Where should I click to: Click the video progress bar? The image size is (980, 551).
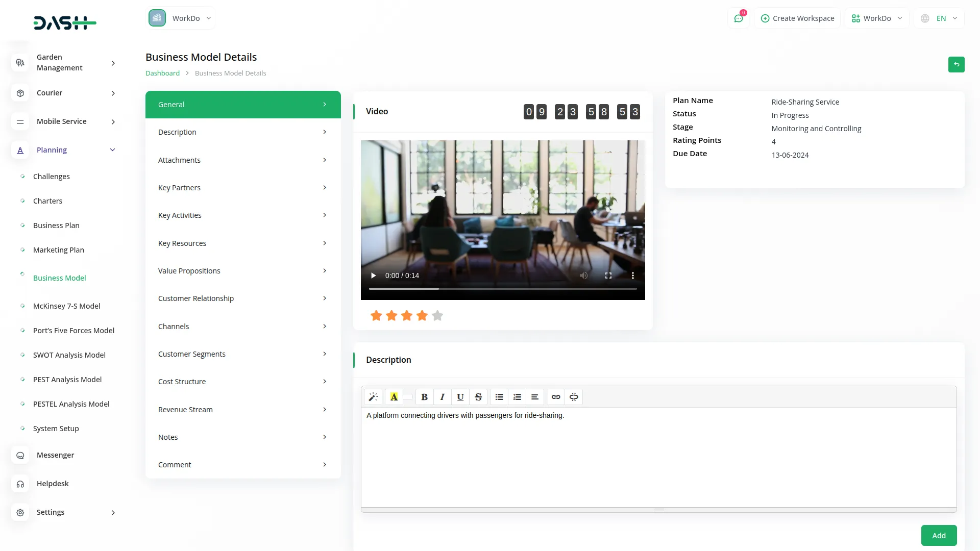click(502, 289)
